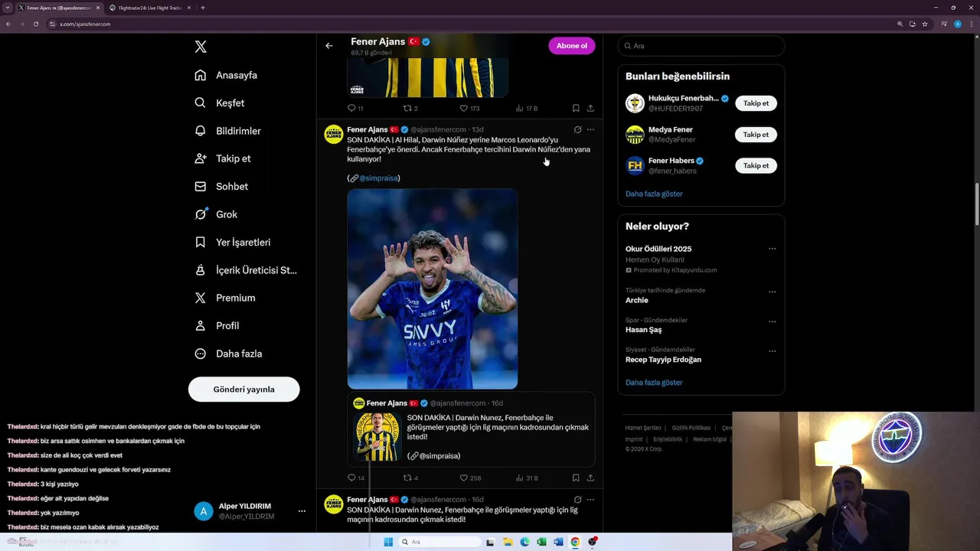Open the Marcos Leonardo photo
980x551 pixels.
point(433,289)
